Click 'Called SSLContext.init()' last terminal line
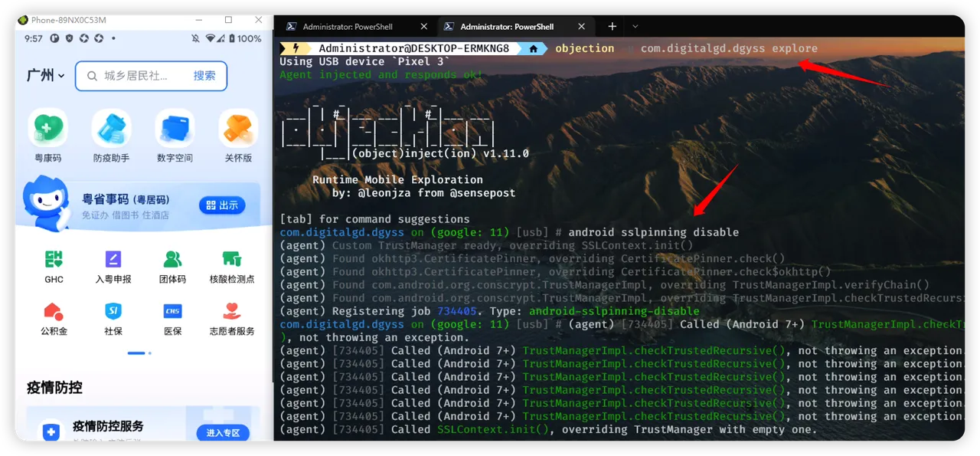 (548, 429)
